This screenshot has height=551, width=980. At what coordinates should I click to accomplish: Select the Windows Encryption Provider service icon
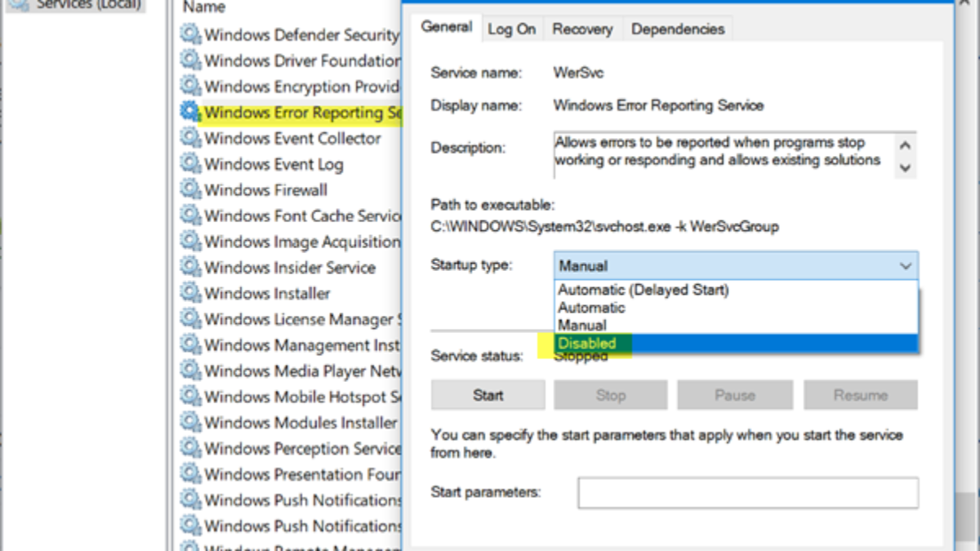190,87
